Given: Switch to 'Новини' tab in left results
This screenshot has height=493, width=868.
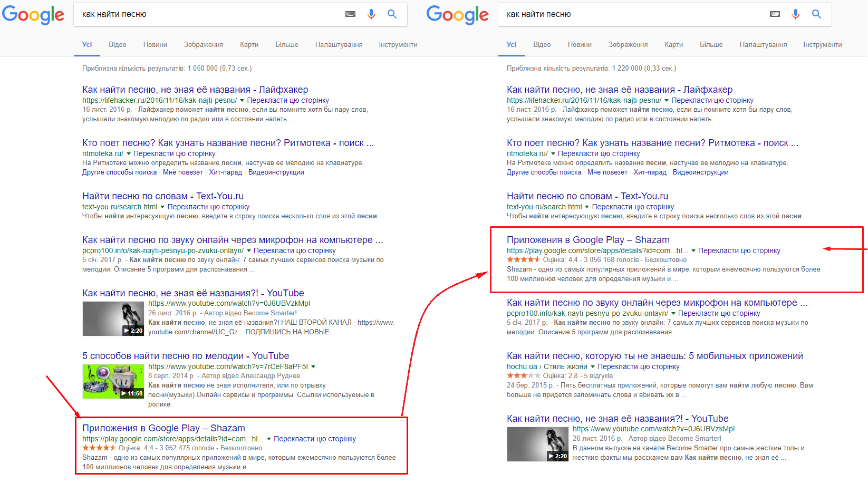Looking at the screenshot, I should (155, 45).
